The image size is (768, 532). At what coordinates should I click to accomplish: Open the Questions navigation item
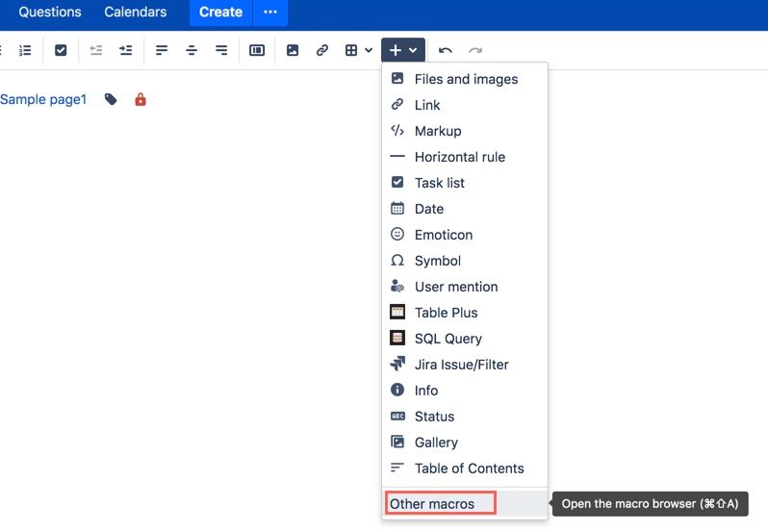(50, 12)
